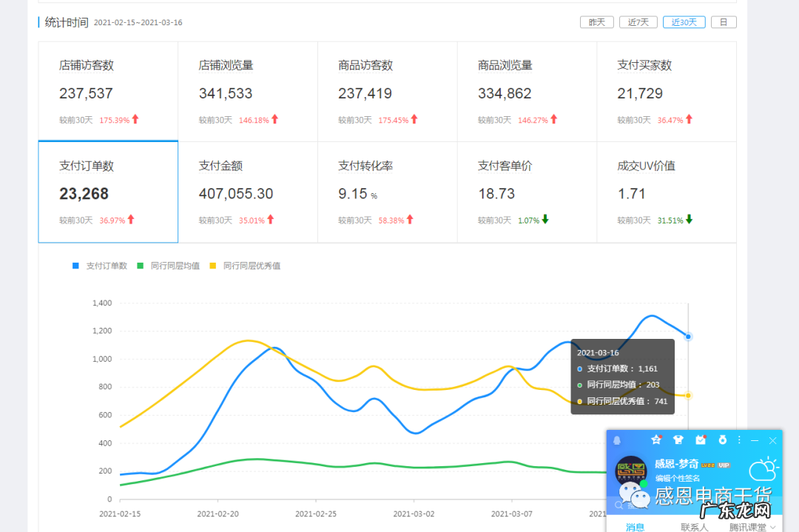Image resolution: width=799 pixels, height=532 pixels.
Task: Switch to the 联系人 tab
Action: [695, 527]
